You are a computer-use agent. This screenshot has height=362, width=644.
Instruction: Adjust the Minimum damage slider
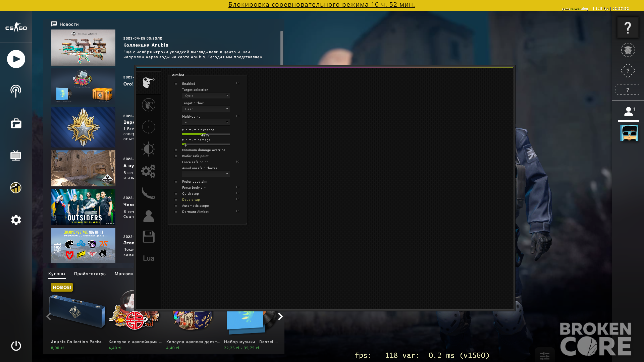pos(206,144)
